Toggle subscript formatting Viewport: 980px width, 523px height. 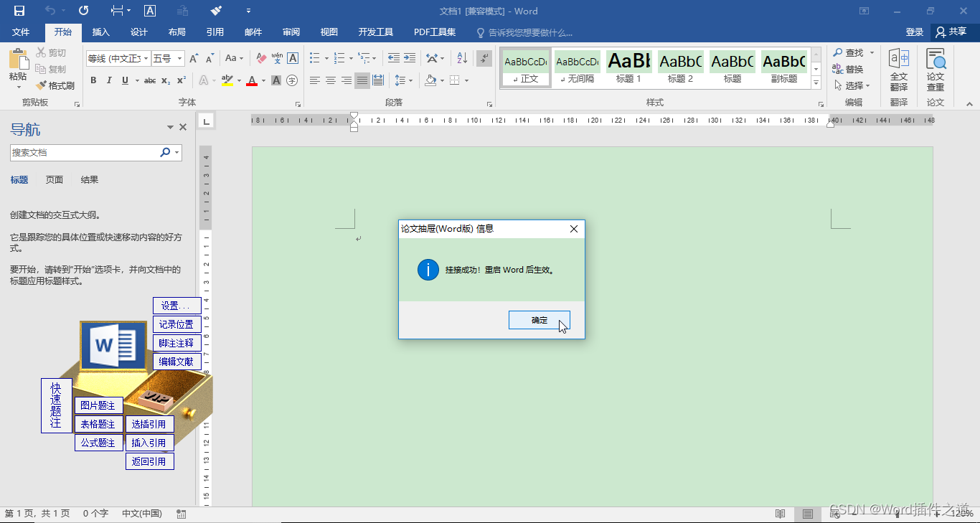[x=166, y=80]
